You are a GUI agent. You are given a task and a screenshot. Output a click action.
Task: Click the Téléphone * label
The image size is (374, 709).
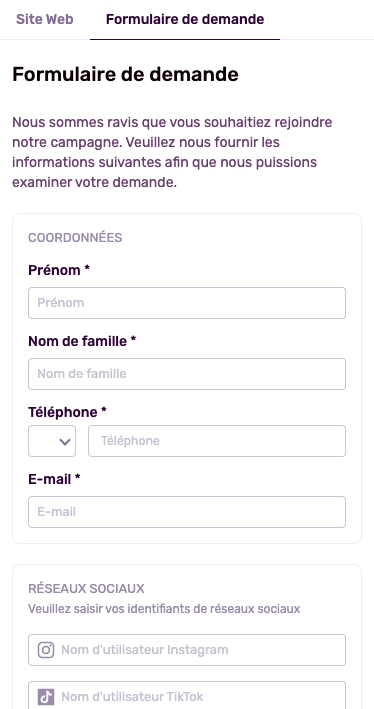(67, 412)
